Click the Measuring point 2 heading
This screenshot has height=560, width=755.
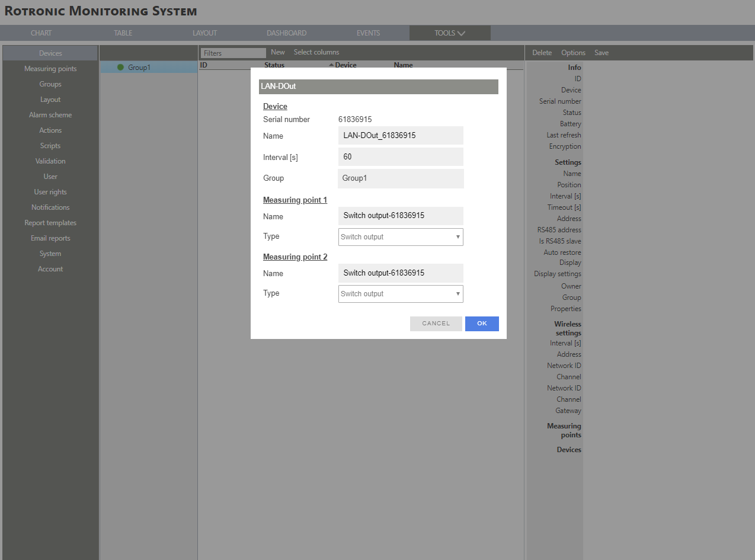pos(295,257)
